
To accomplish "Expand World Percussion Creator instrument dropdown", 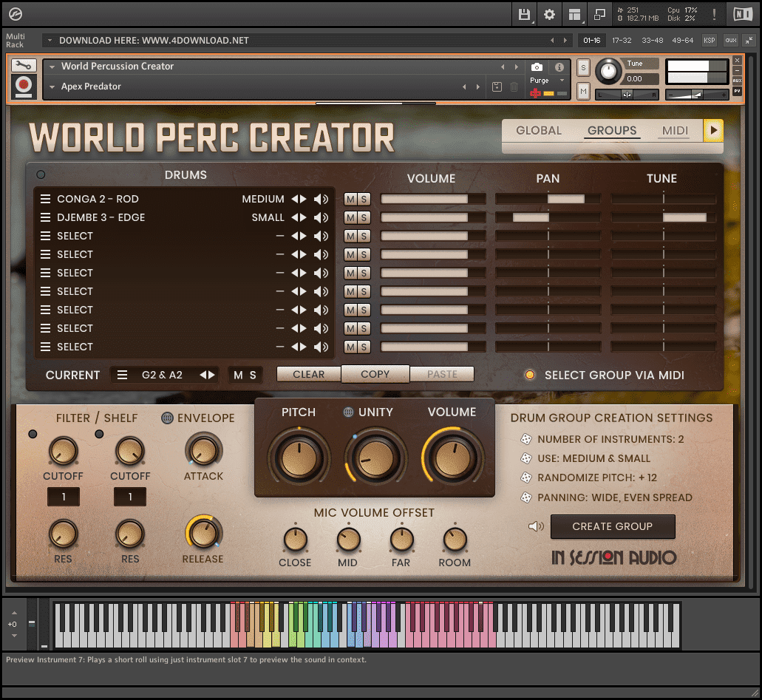I will [52, 67].
